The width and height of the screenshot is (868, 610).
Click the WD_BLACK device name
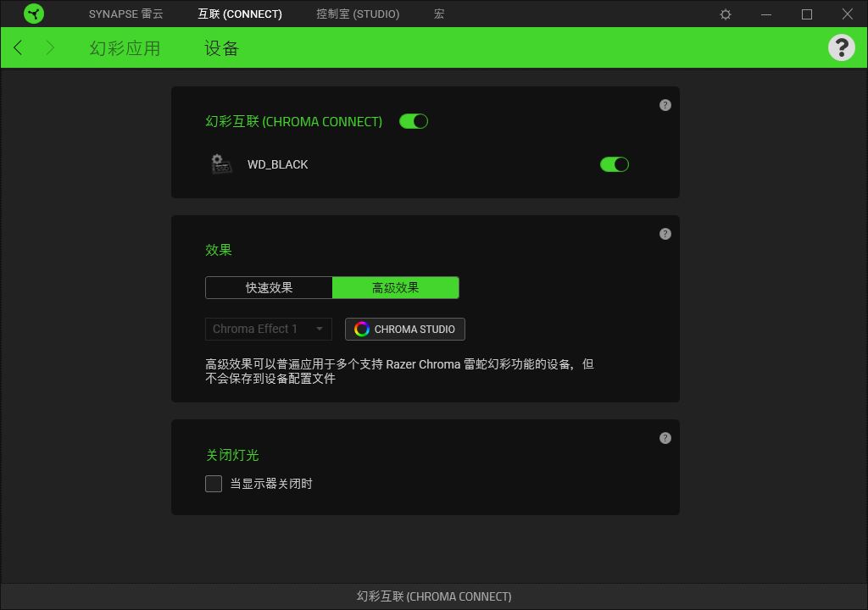tap(277, 164)
